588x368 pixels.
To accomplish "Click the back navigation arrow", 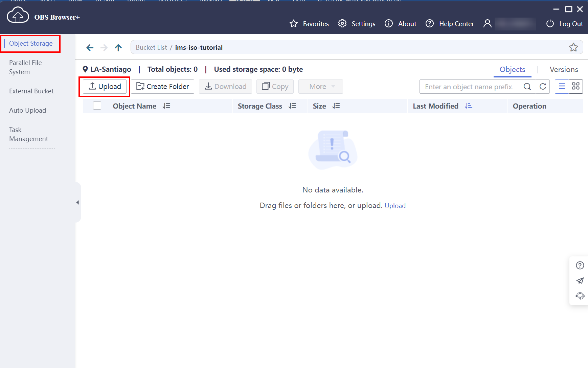I will pos(90,48).
